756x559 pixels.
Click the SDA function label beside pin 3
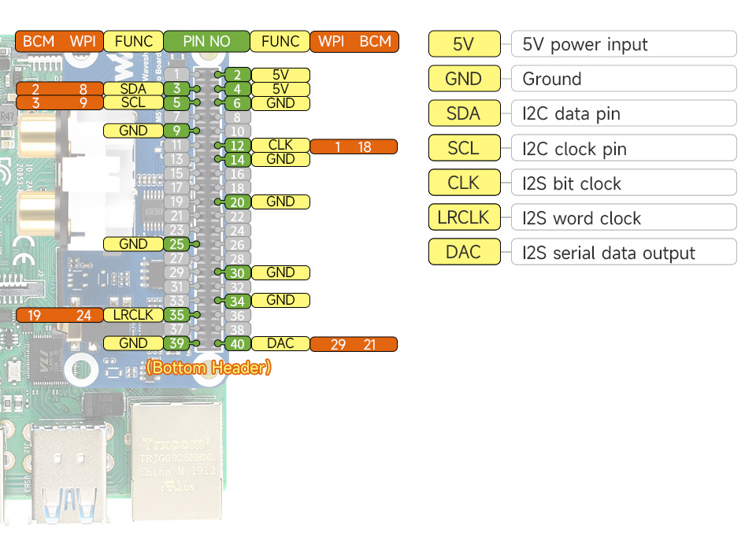pos(133,89)
